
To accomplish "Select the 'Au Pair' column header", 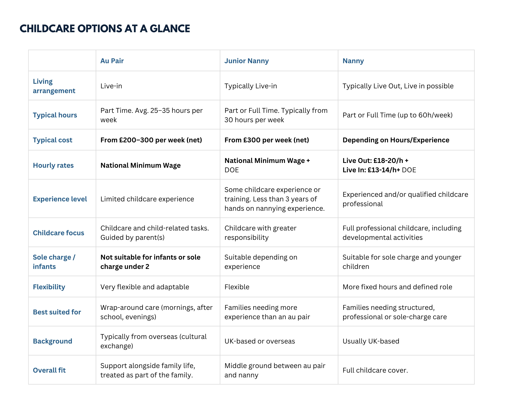I will [x=112, y=61].
